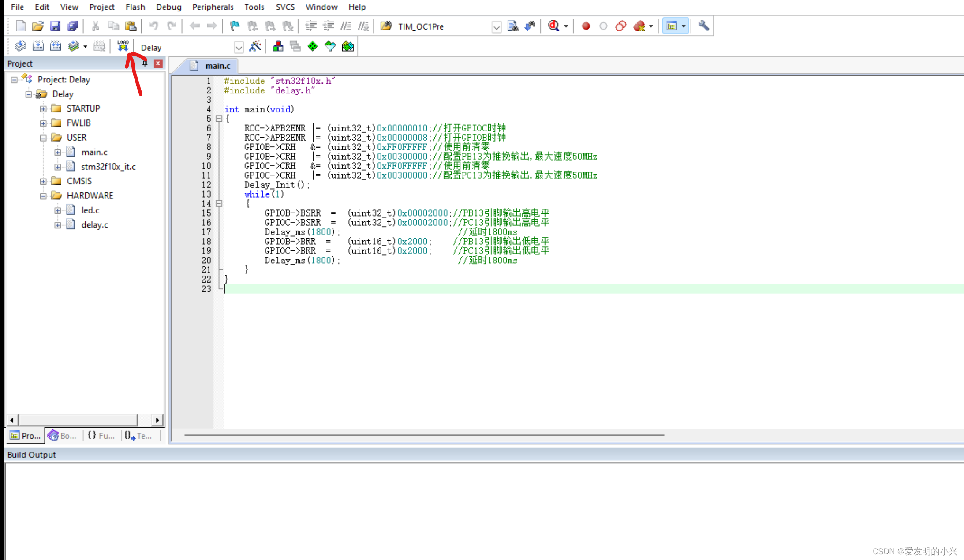Cut the selected text
This screenshot has width=964, height=560.
point(95,26)
